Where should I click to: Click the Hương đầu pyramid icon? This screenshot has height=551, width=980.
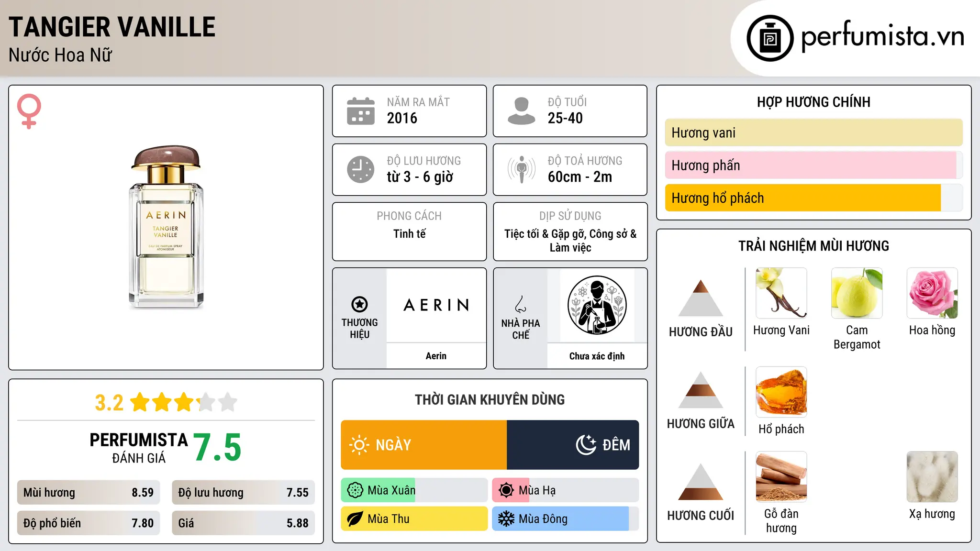click(x=701, y=298)
